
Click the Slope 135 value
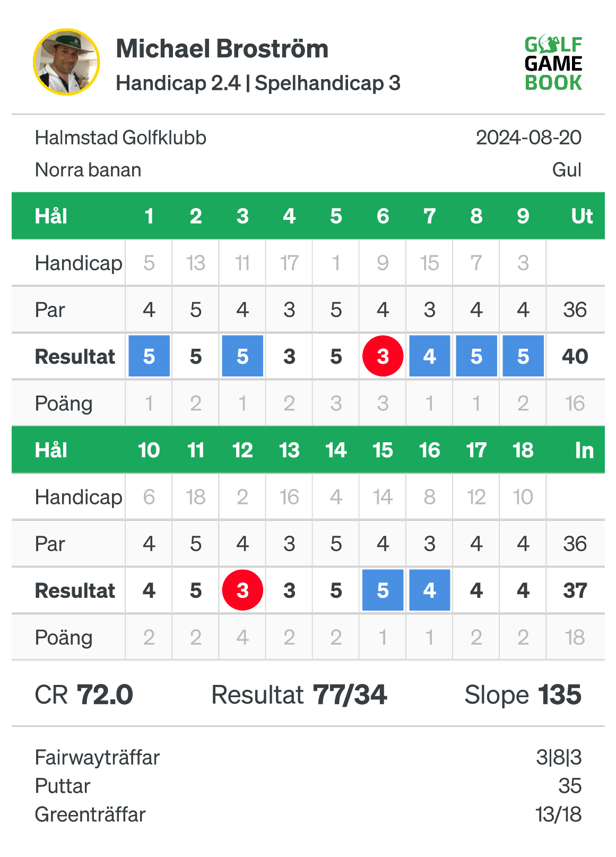[523, 695]
